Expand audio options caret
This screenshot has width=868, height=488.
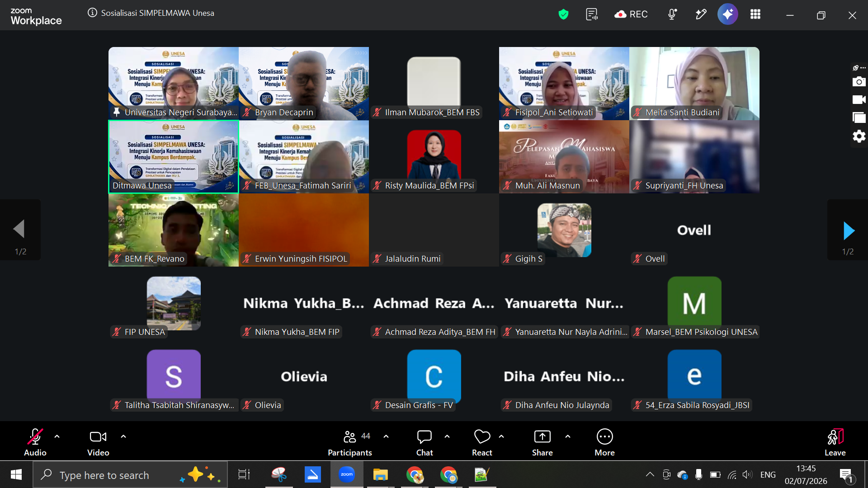(57, 436)
